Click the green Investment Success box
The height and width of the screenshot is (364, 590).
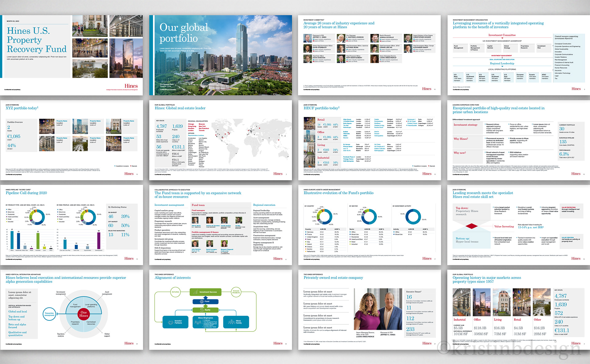pos(206,292)
